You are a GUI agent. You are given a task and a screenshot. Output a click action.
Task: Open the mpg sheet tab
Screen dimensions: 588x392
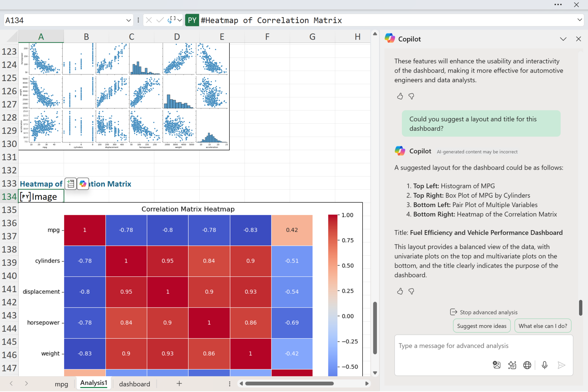(61, 384)
